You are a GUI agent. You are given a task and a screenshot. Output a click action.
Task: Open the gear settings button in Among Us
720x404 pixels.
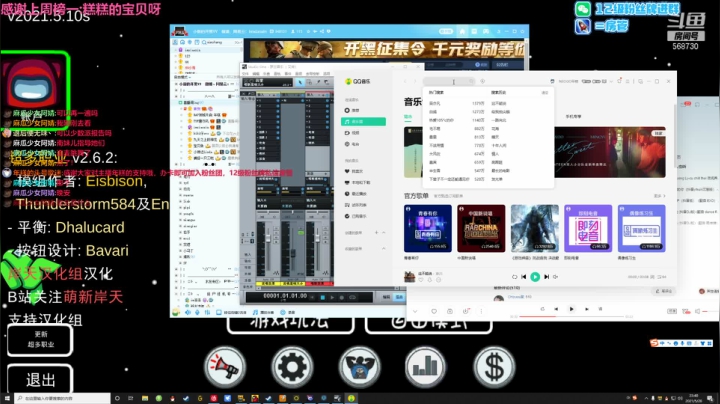coord(292,367)
